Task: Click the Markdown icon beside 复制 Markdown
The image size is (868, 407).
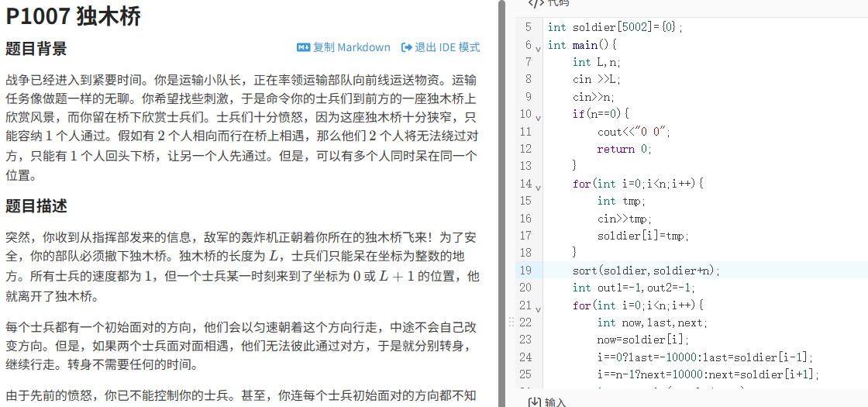Action: click(x=303, y=47)
